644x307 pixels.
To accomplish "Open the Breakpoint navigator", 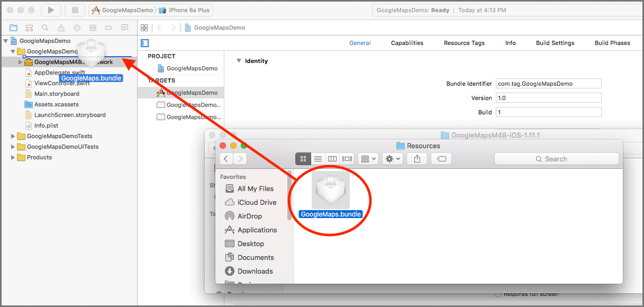I will pos(109,28).
